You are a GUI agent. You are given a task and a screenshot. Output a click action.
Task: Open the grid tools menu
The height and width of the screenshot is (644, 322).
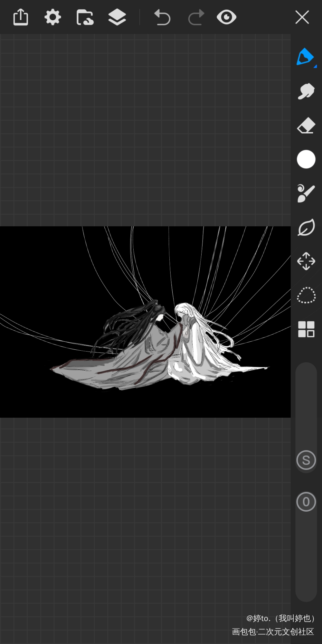tap(306, 329)
